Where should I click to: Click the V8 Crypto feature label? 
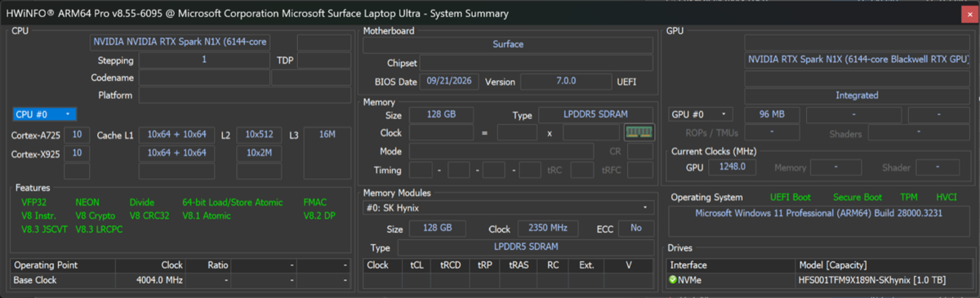tap(96, 216)
